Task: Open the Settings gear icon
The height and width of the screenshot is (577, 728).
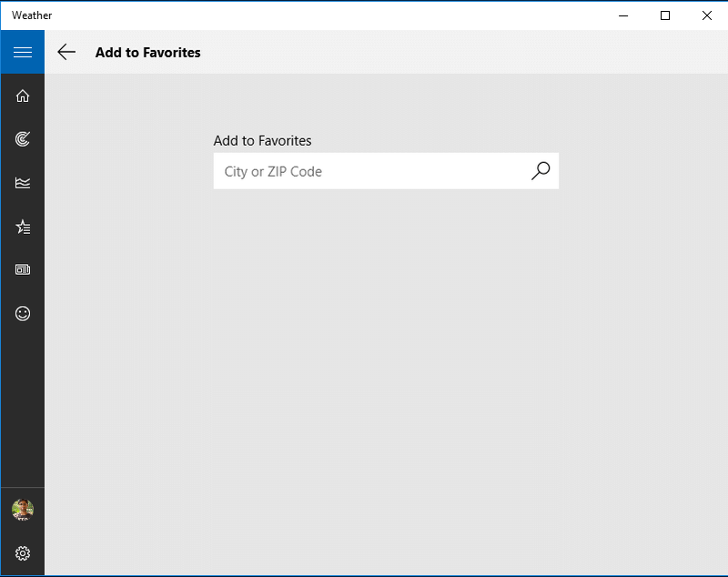Action: pyautogui.click(x=22, y=553)
